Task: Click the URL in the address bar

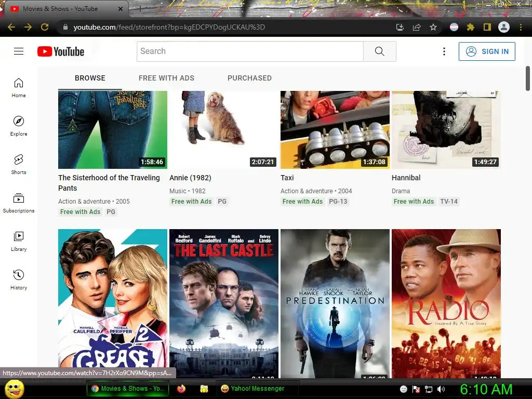Action: [x=169, y=27]
